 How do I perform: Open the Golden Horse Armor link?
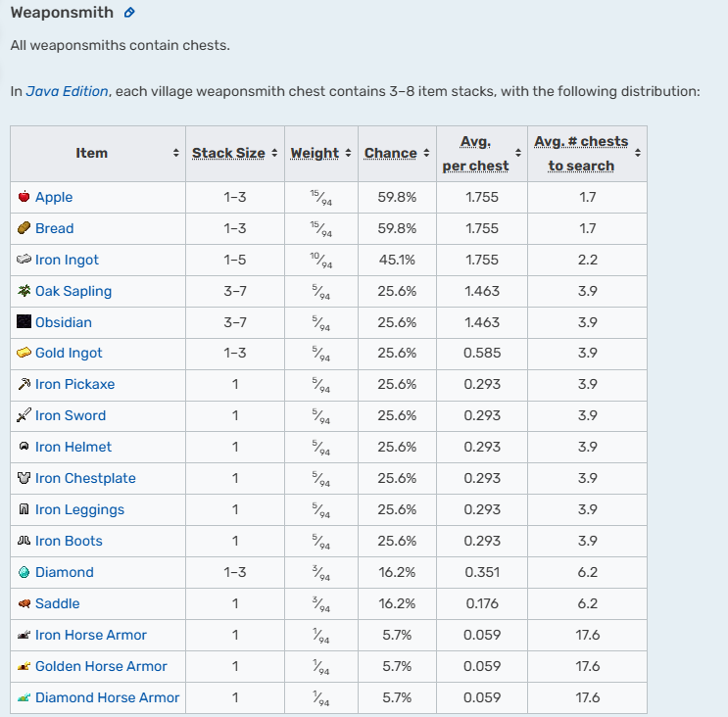101,666
